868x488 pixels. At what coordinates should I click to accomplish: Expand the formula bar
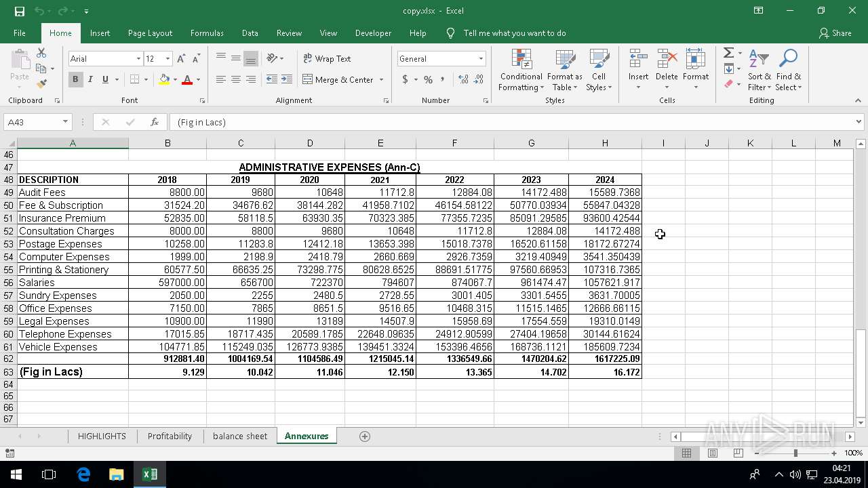coord(859,122)
